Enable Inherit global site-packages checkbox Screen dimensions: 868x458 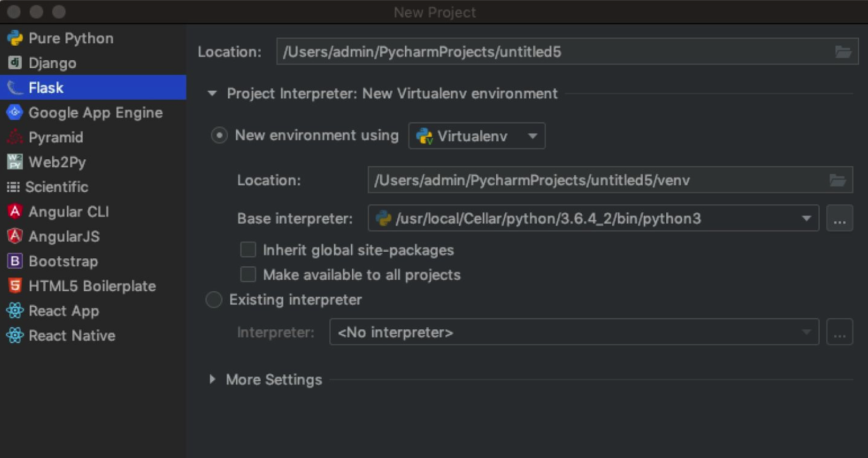[x=248, y=250]
